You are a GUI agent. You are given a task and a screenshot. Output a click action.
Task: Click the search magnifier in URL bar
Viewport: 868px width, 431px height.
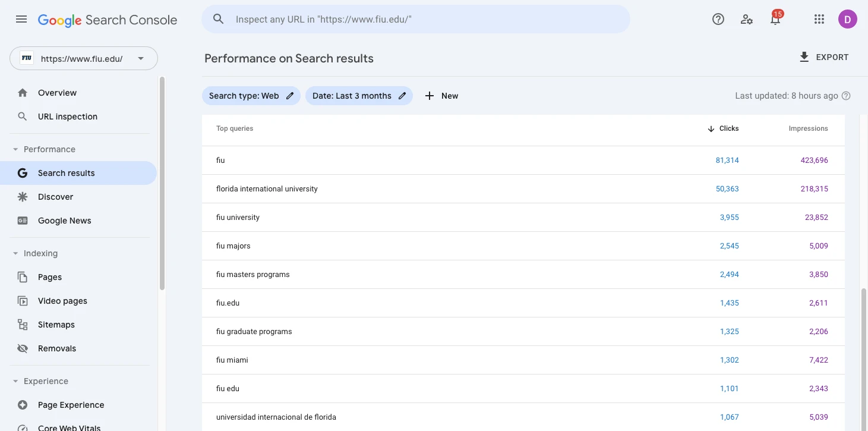tap(219, 19)
